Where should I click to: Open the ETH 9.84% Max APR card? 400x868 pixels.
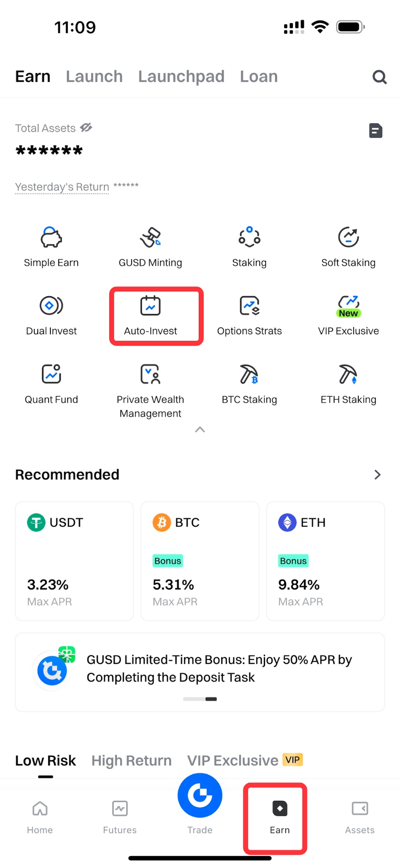pyautogui.click(x=325, y=561)
